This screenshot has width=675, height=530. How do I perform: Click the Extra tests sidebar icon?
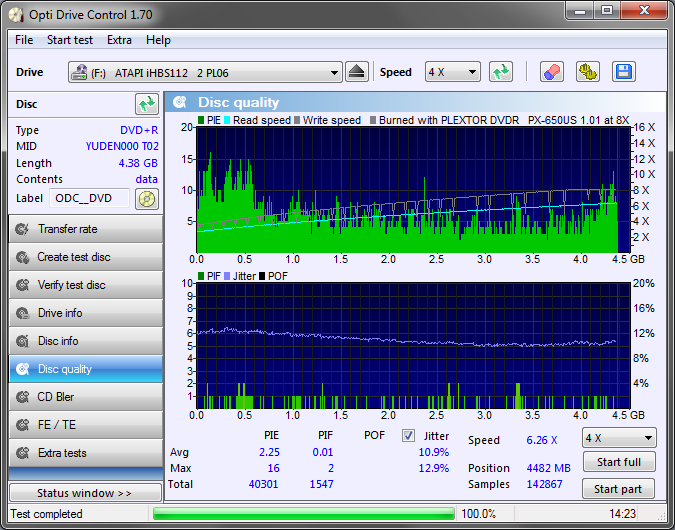pyautogui.click(x=22, y=453)
